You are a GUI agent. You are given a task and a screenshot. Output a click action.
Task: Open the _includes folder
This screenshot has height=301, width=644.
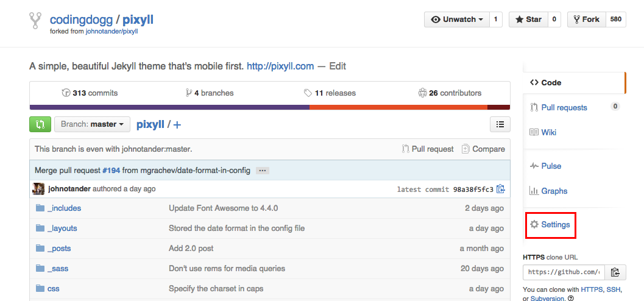[65, 208]
